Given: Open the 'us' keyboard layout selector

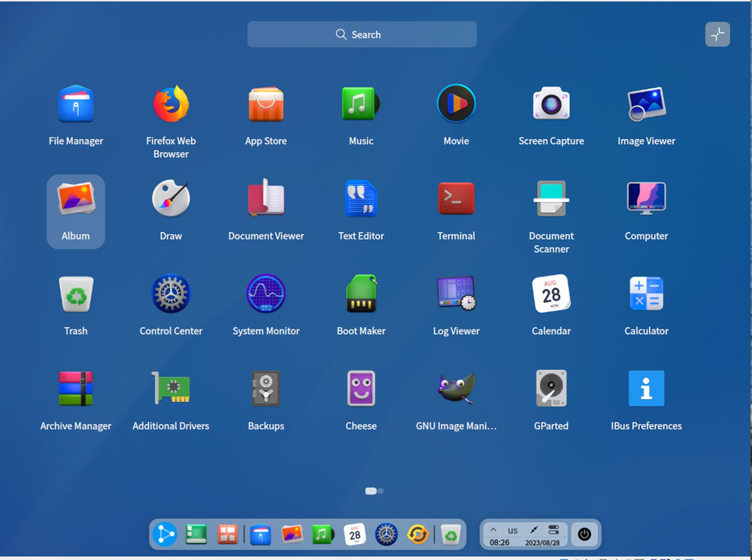Looking at the screenshot, I should click(x=513, y=530).
